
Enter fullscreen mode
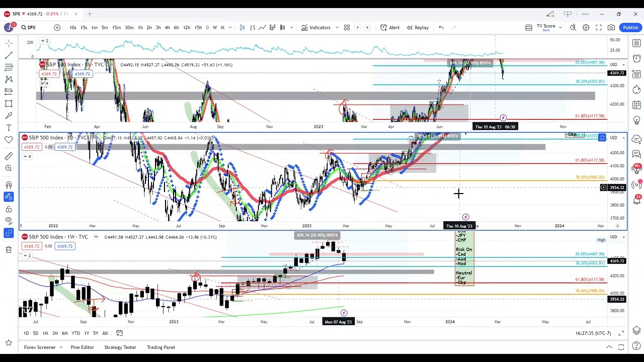pos(599,28)
